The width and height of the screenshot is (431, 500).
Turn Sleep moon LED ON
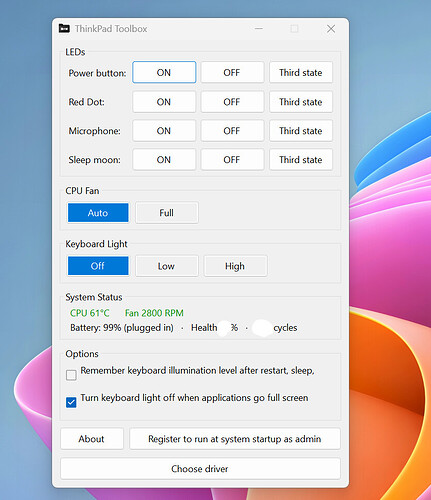point(164,160)
